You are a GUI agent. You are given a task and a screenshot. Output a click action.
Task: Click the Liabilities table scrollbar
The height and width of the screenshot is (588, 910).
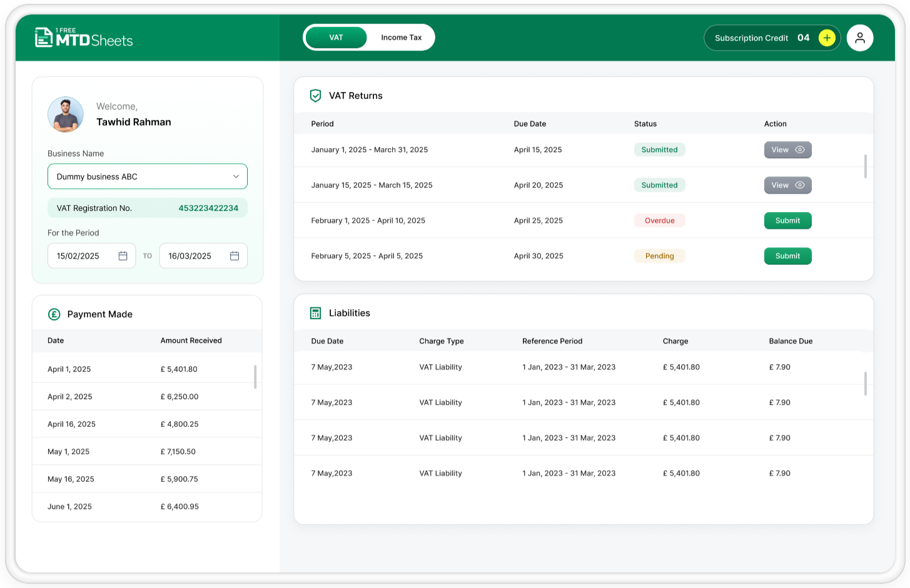pos(865,383)
